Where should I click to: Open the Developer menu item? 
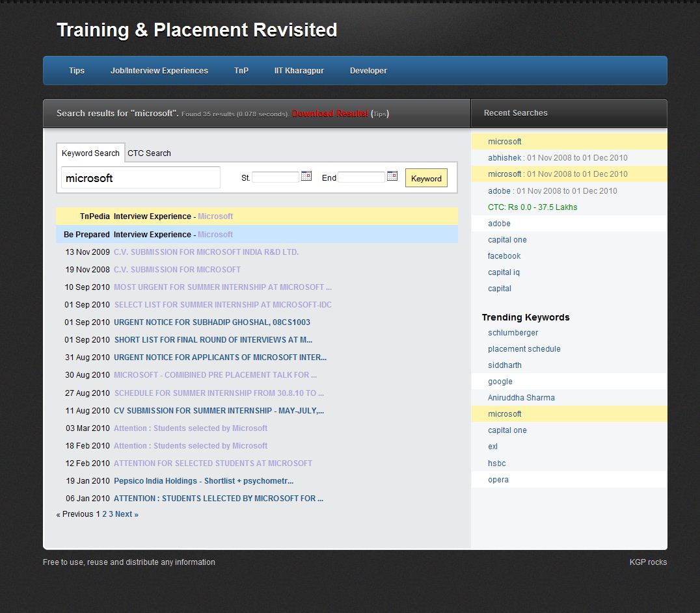pos(368,70)
